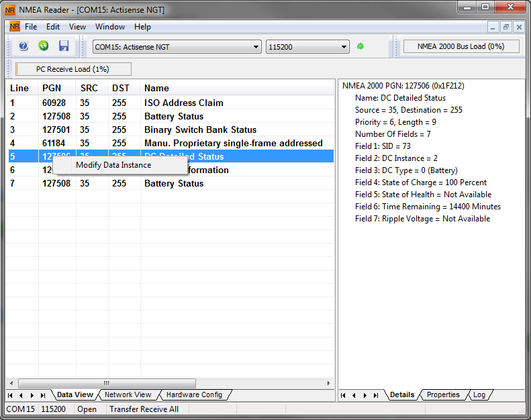
Task: Switch to the Hardware Config tab
Action: (193, 395)
